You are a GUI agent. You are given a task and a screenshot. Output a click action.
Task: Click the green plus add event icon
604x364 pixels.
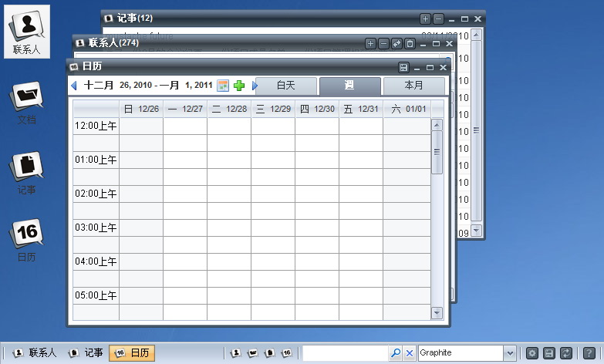(x=239, y=86)
